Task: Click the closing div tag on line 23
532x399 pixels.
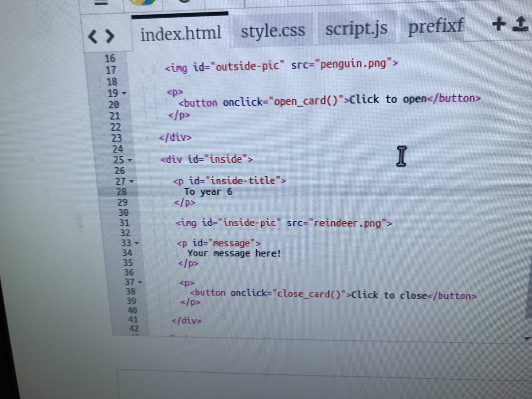Action: coord(176,137)
